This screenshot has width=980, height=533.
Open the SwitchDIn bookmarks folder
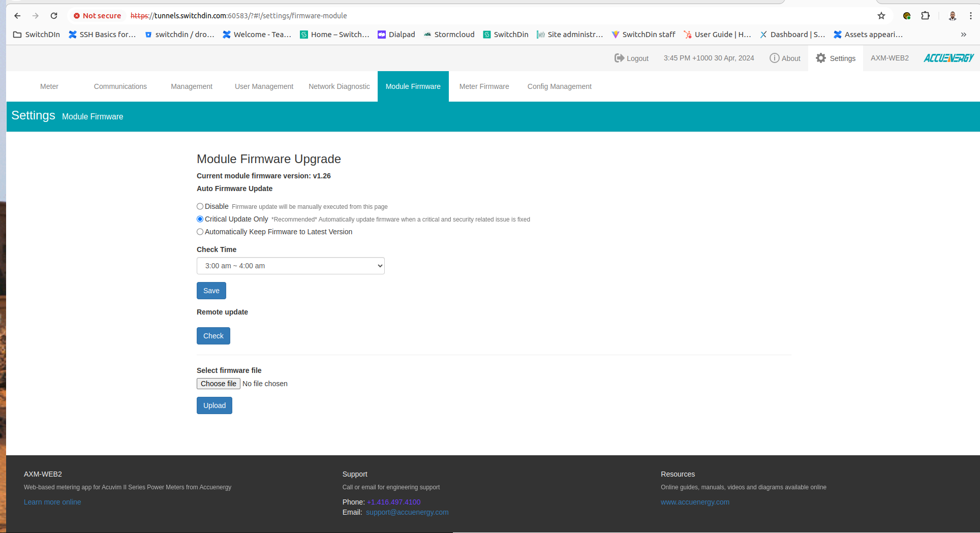pyautogui.click(x=37, y=35)
